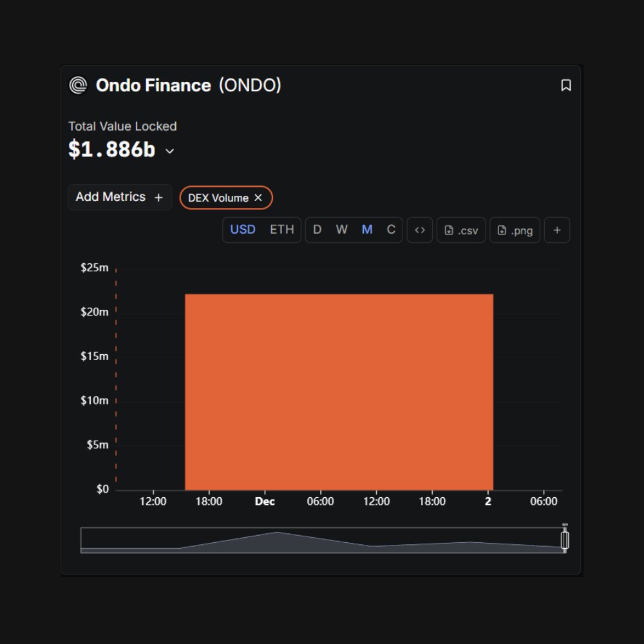Click the orange DEX volume bar
The image size is (644, 644).
(x=339, y=392)
